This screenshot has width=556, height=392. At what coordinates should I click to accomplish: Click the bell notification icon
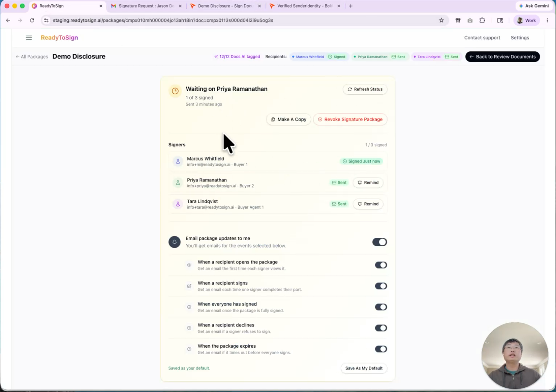[175, 242]
